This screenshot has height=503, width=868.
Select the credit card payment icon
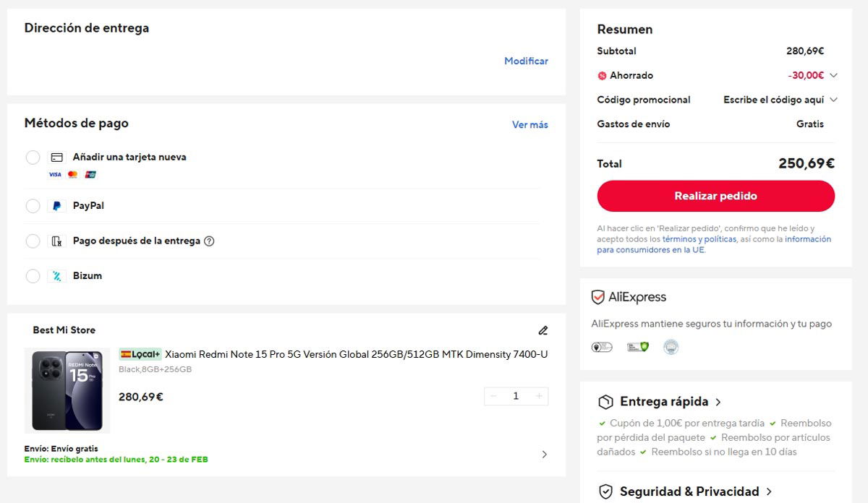57,156
